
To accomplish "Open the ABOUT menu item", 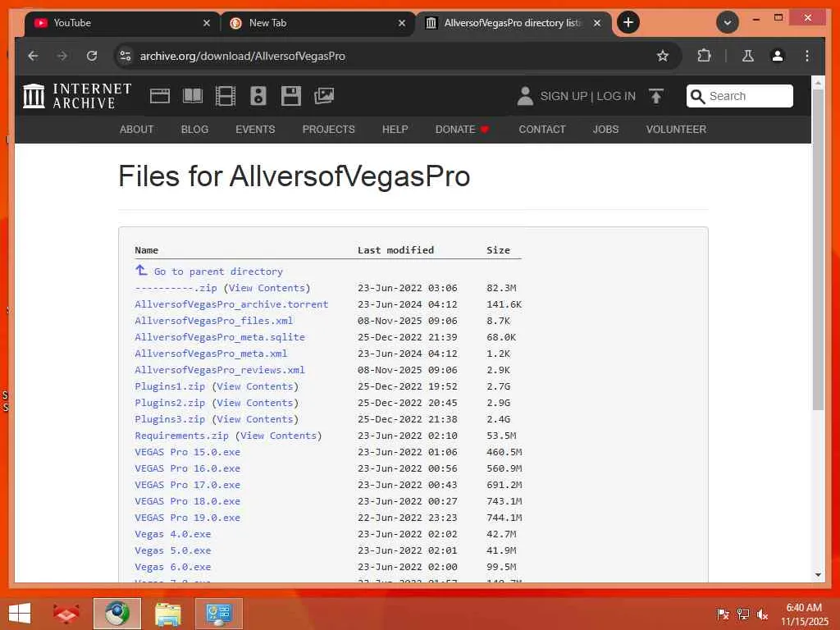I will (x=137, y=129).
